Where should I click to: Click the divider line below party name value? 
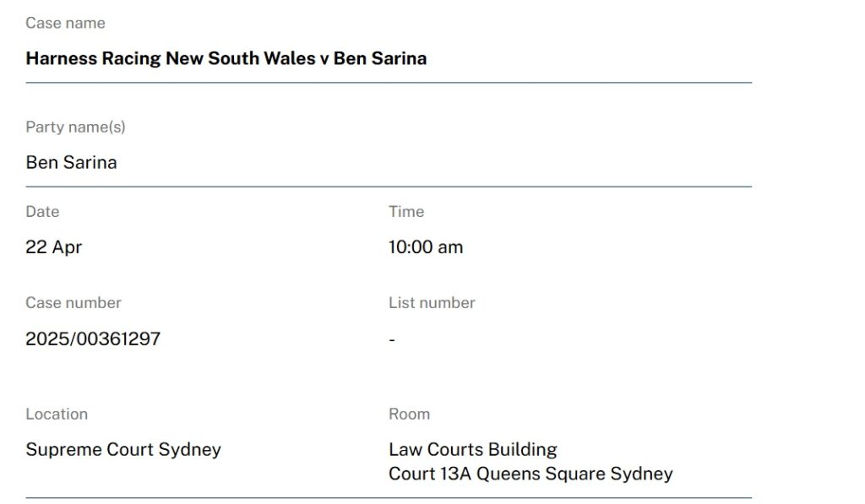(x=389, y=187)
